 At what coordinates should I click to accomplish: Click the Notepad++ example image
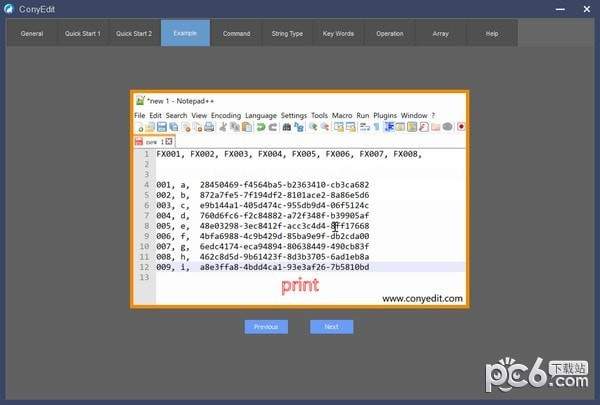point(300,200)
